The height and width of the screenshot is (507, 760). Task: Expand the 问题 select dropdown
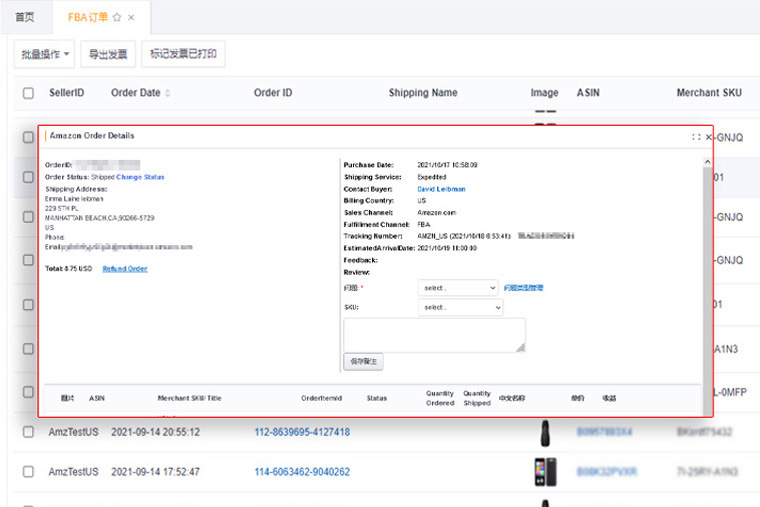pyautogui.click(x=457, y=288)
